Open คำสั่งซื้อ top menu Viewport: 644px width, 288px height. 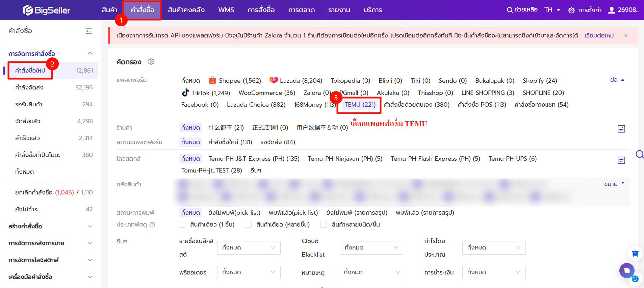pyautogui.click(x=143, y=10)
